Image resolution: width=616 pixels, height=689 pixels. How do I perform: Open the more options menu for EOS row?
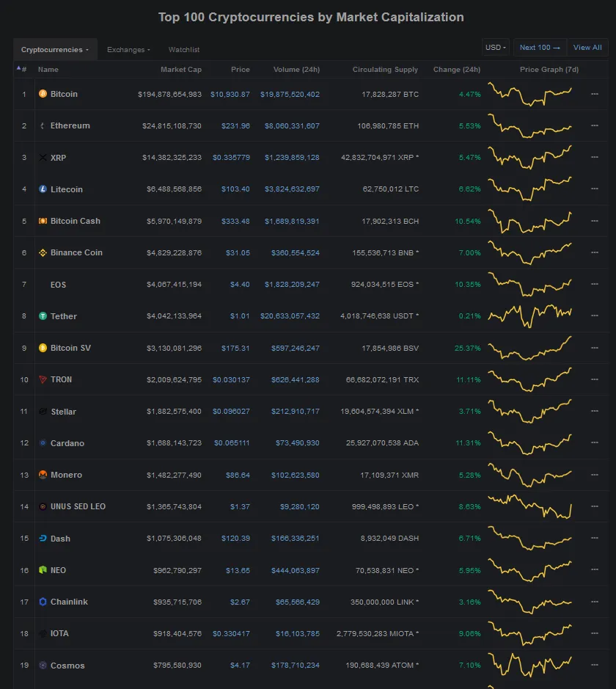tap(595, 284)
